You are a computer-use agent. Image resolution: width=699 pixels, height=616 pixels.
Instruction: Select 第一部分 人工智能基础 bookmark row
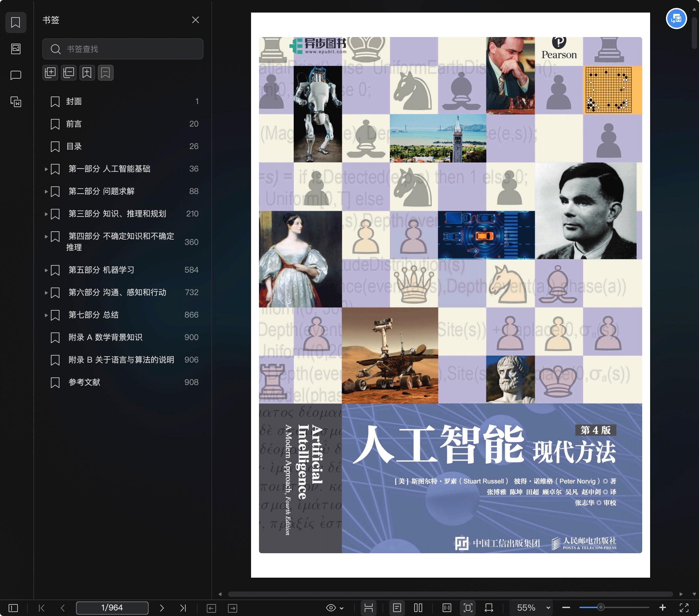click(123, 169)
